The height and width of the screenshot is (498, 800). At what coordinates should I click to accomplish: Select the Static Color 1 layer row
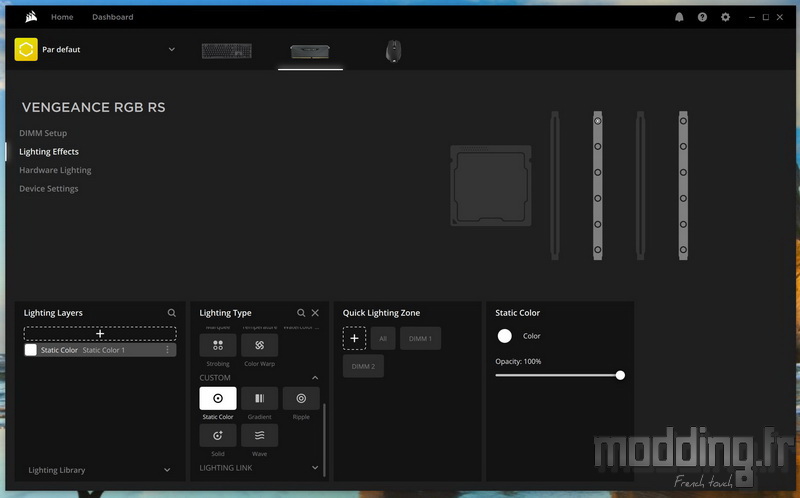coord(100,350)
